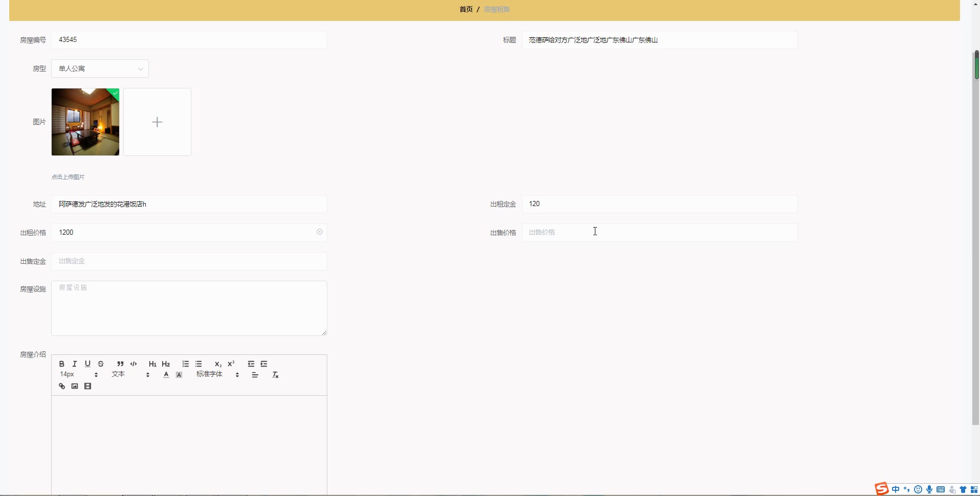
Task: Start Sogou voice input with microphone icon
Action: point(929,489)
